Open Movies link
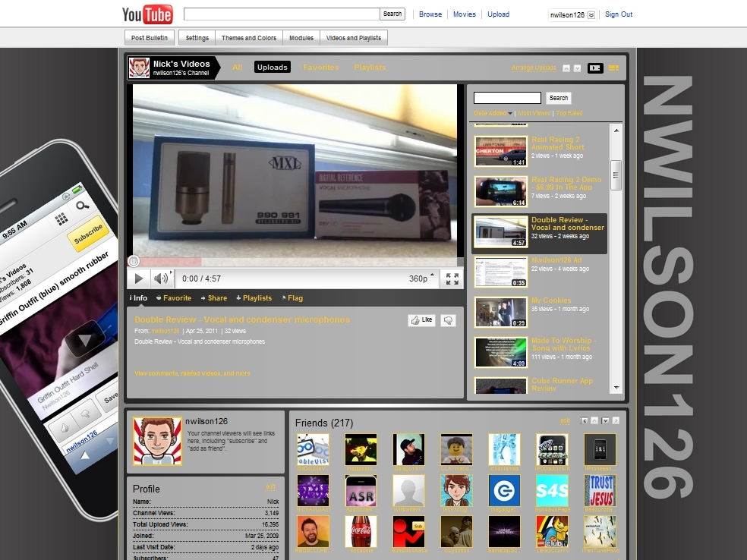 pyautogui.click(x=465, y=14)
